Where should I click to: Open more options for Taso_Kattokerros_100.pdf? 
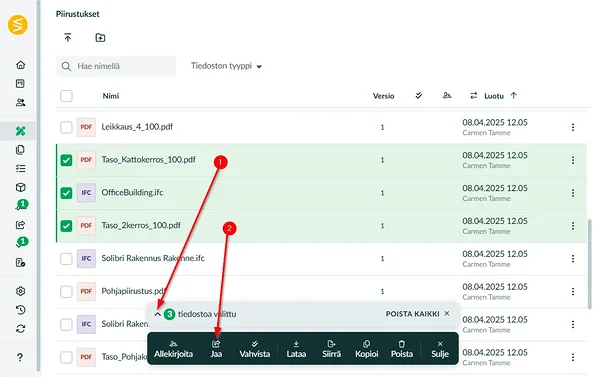573,160
